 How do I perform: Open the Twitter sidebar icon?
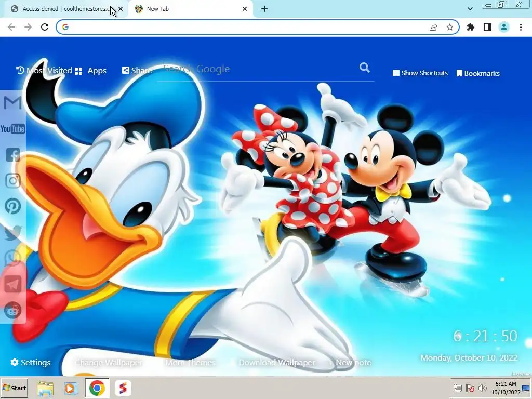tap(13, 233)
